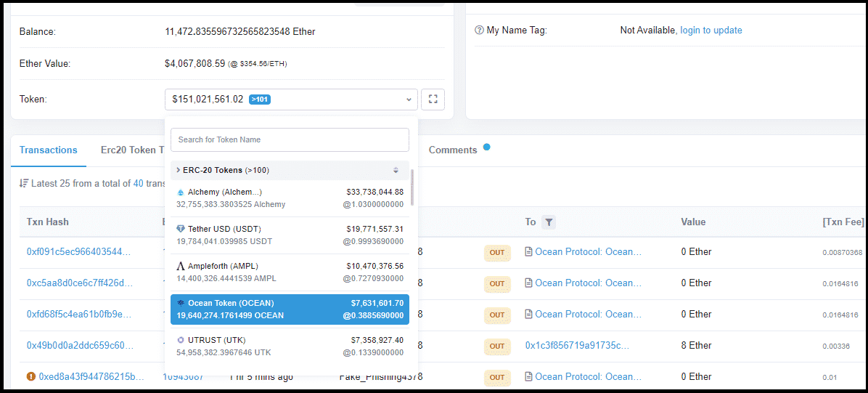Screen dimensions: 868x393
Task: Click the My Name Tag help icon
Action: (479, 31)
